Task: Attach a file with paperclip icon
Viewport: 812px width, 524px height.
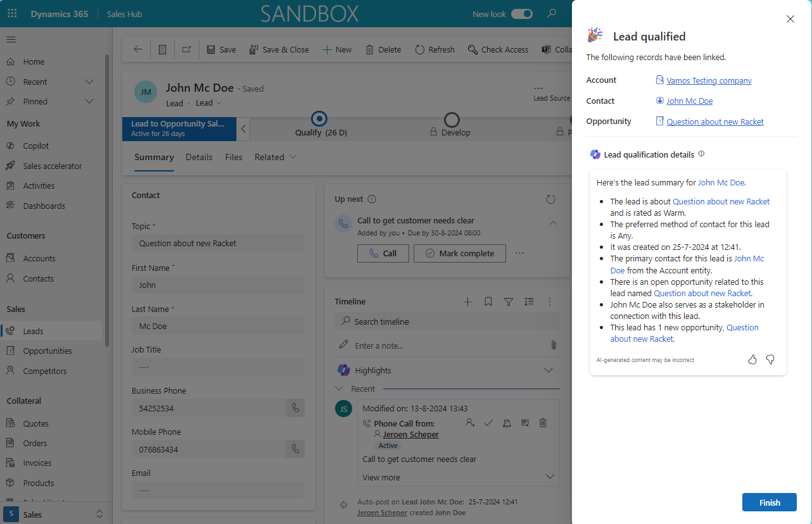Action: (x=553, y=345)
